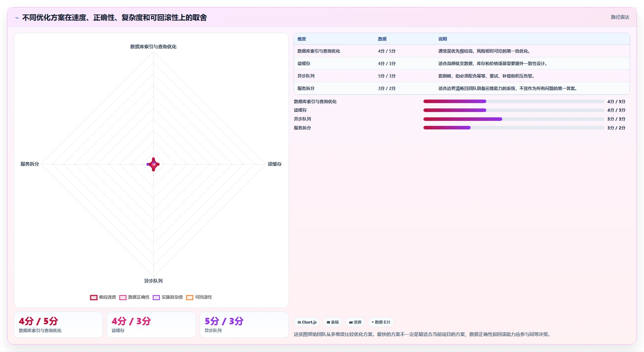The height and width of the screenshot is (352, 644).
Task: Click description 能削峰，但必须配合幂等
Action: (486, 76)
